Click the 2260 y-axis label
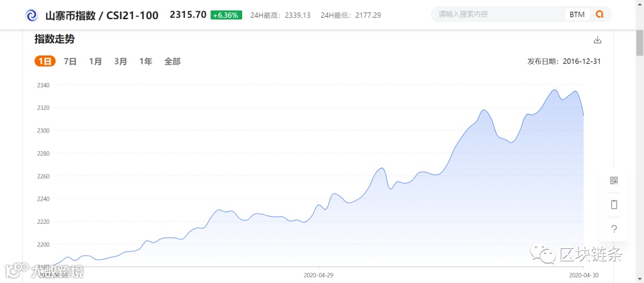The height and width of the screenshot is (283, 644). coord(44,176)
